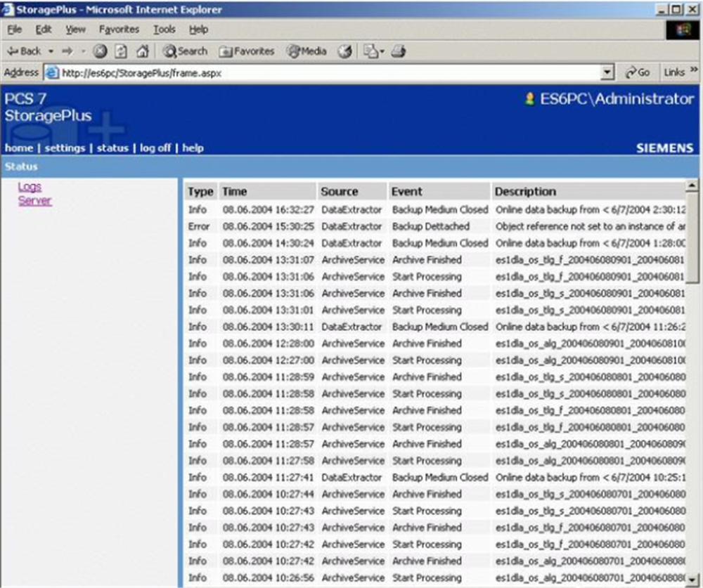Open the File menu
703x588 pixels.
[x=14, y=30]
